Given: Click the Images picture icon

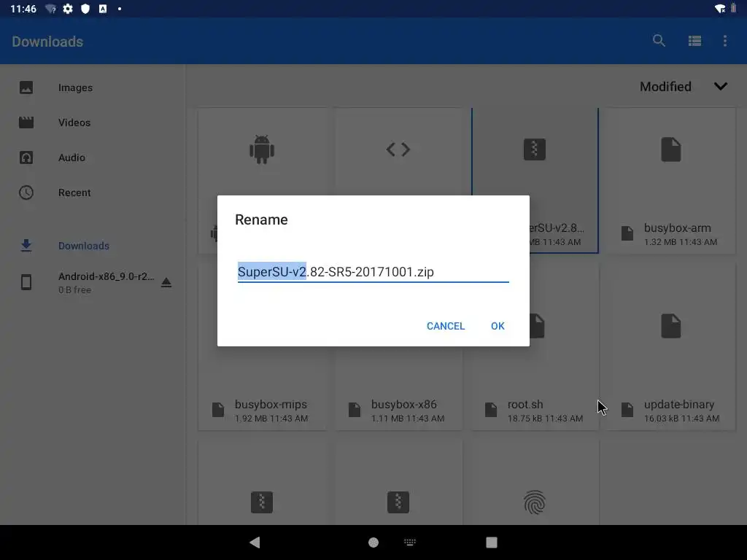Looking at the screenshot, I should [x=26, y=87].
